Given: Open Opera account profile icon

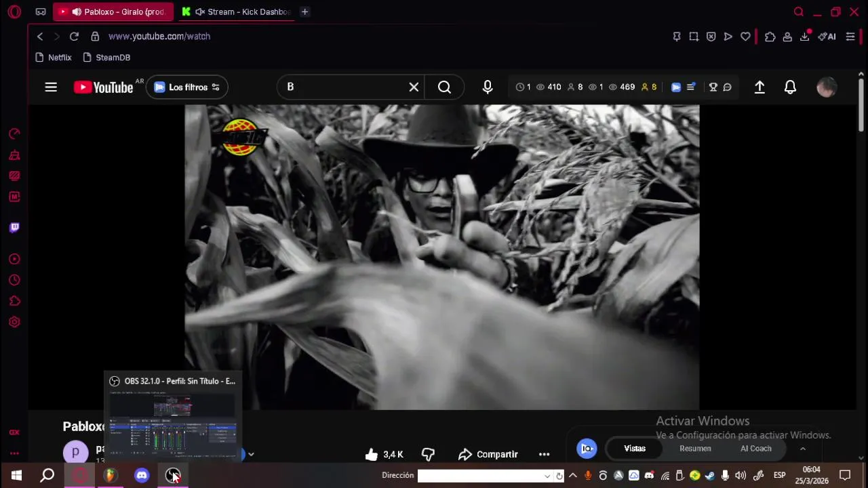Looking at the screenshot, I should [x=787, y=37].
